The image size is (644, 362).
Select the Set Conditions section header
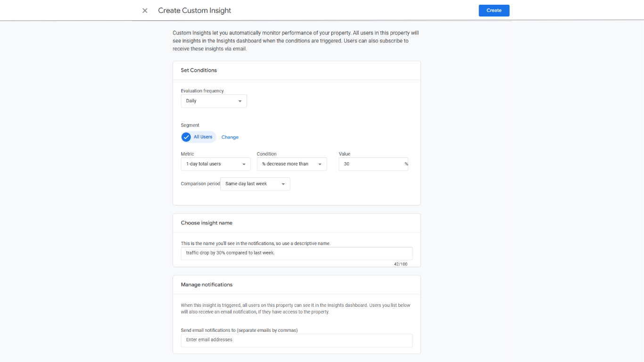click(x=198, y=70)
